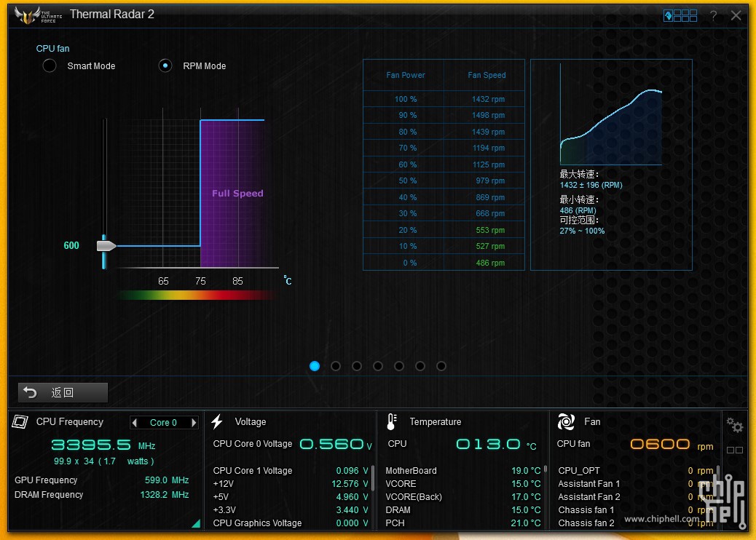Viewport: 756px width, 540px height.
Task: Select the Smart Mode radio button
Action: coord(50,65)
